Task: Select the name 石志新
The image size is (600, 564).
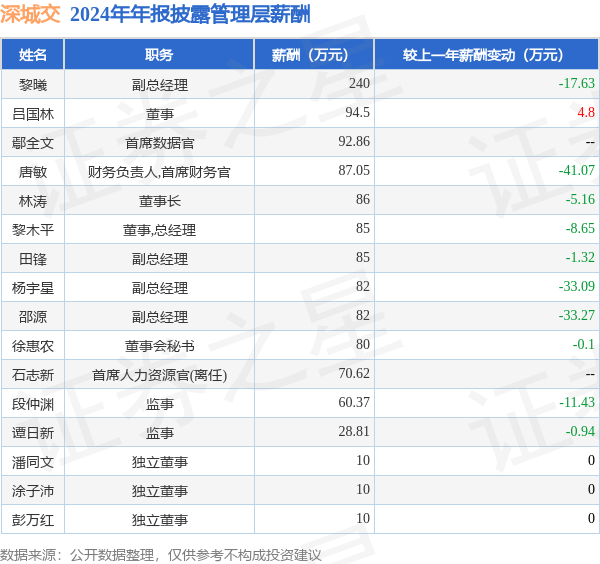Action: click(x=33, y=375)
